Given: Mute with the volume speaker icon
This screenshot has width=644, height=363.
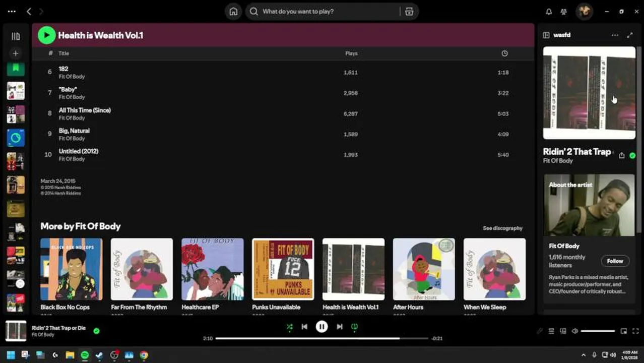Looking at the screenshot, I should 574,331.
